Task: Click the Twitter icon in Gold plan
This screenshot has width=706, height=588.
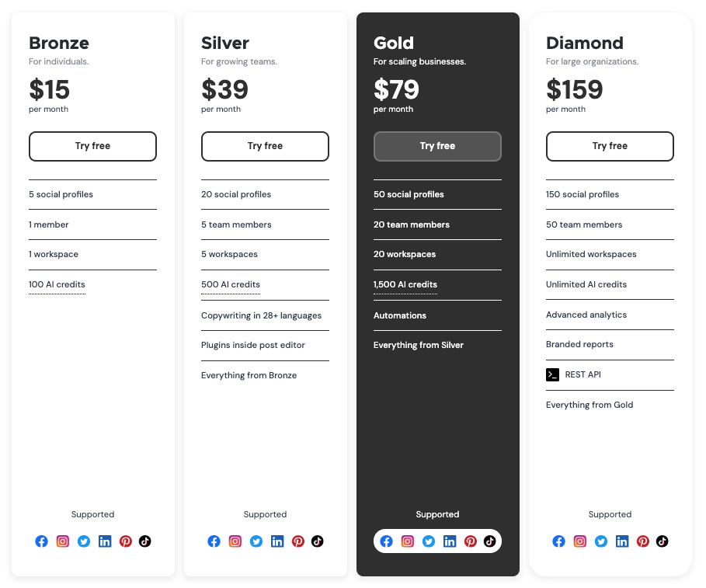Action: (x=429, y=541)
